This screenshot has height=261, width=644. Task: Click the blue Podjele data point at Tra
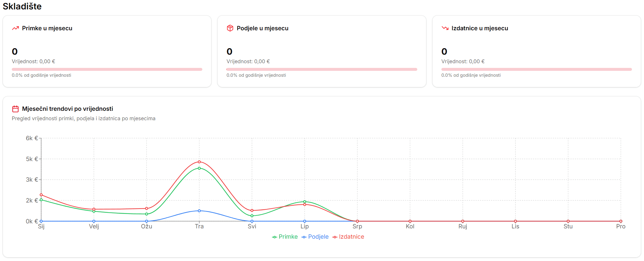(199, 211)
